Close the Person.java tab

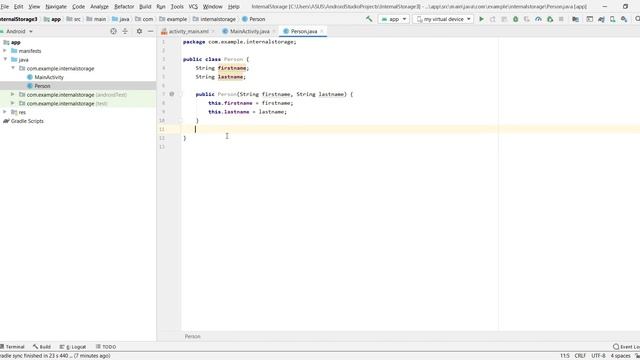(322, 31)
